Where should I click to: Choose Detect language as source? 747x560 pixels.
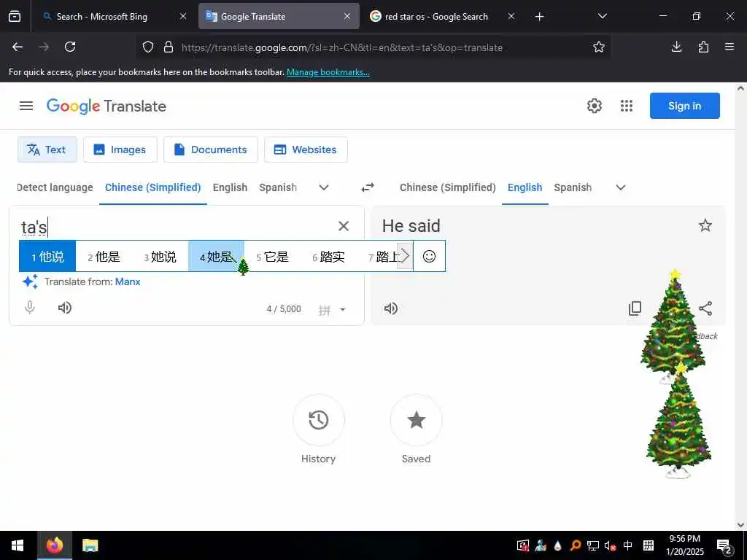pos(55,187)
